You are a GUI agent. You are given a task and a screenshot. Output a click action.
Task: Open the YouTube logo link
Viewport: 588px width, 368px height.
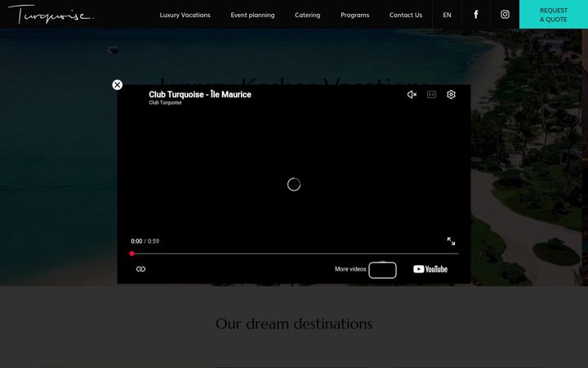pos(430,269)
